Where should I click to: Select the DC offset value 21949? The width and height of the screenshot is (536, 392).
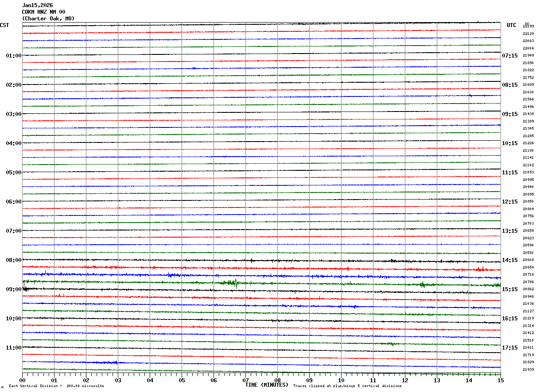[528, 55]
